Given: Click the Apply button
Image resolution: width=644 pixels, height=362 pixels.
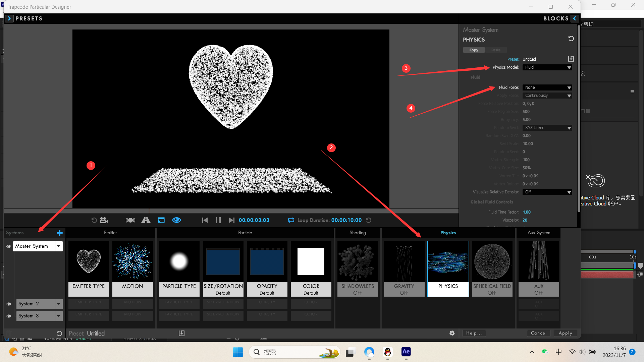Looking at the screenshot, I should pos(566,333).
